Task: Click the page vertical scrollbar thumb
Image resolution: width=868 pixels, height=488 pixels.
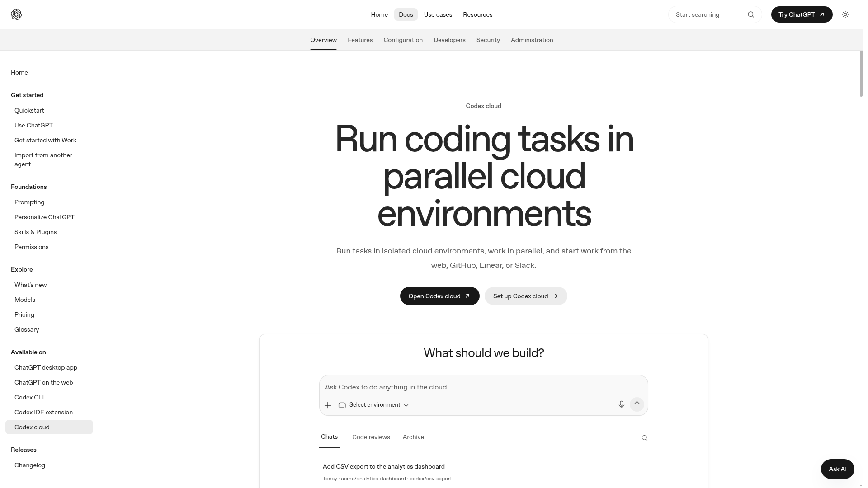Action: click(861, 74)
